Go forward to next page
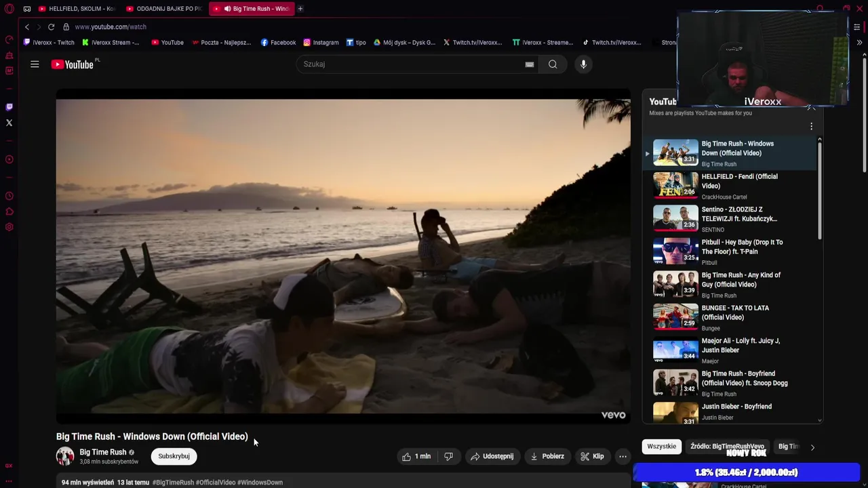This screenshot has height=488, width=868. (x=39, y=26)
